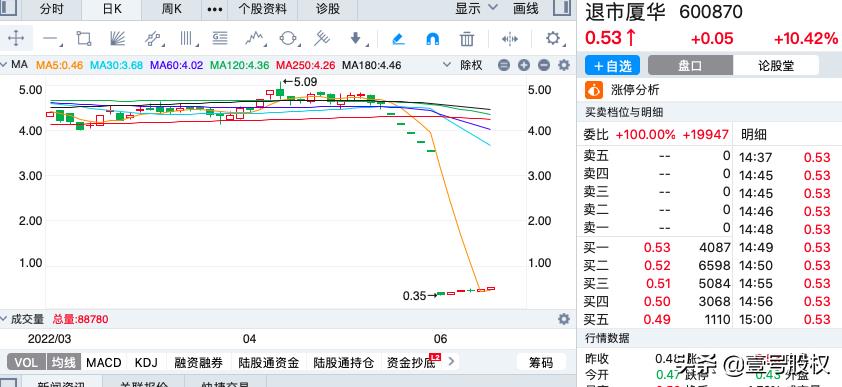The width and height of the screenshot is (842, 387).
Task: Select the 盘口 tab
Action: [x=690, y=65]
